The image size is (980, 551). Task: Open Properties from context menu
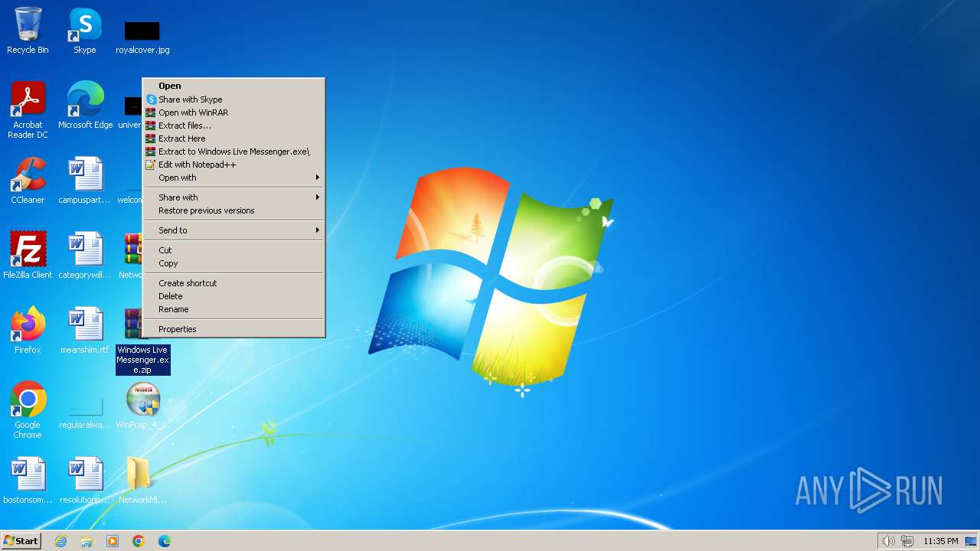pyautogui.click(x=234, y=329)
